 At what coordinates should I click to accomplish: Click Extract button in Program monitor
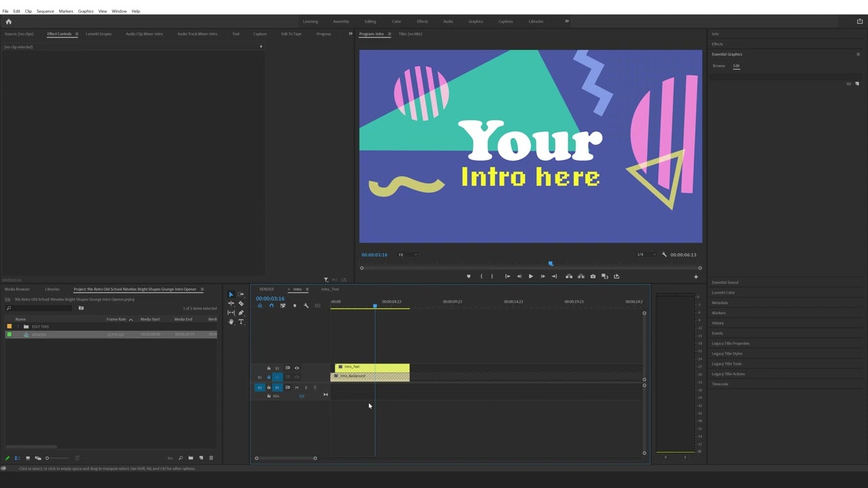click(580, 277)
